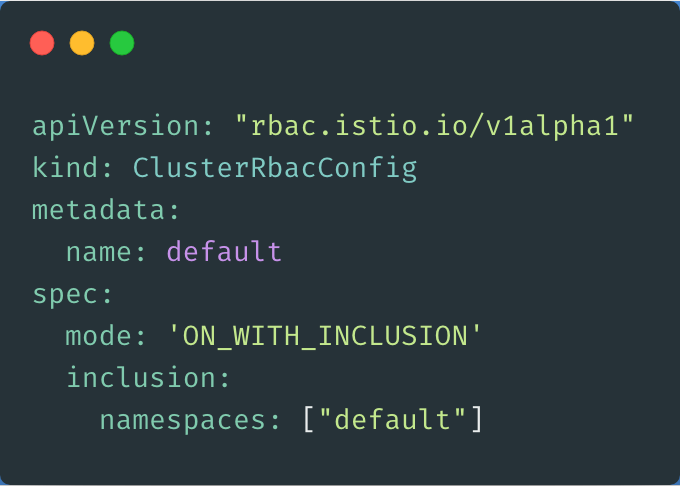The image size is (680, 486).
Task: Click the opening square bracket of namespaces
Action: point(308,420)
